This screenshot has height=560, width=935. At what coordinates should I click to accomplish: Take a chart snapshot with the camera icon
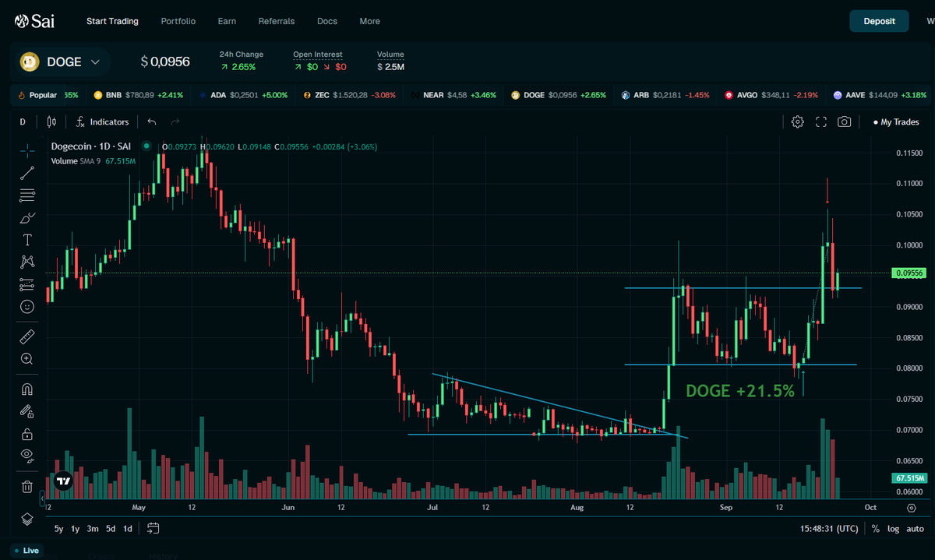[844, 122]
